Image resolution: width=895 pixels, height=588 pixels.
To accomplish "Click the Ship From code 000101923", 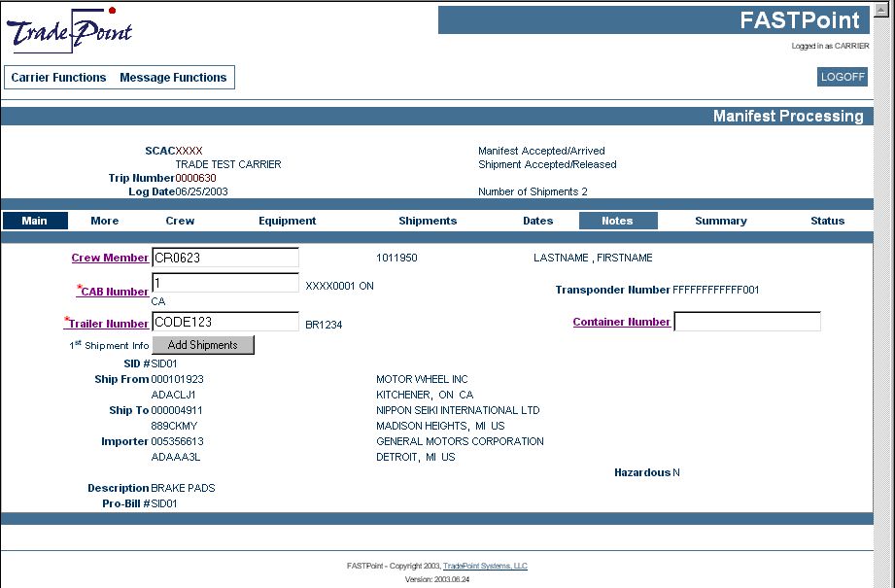I will click(x=178, y=379).
